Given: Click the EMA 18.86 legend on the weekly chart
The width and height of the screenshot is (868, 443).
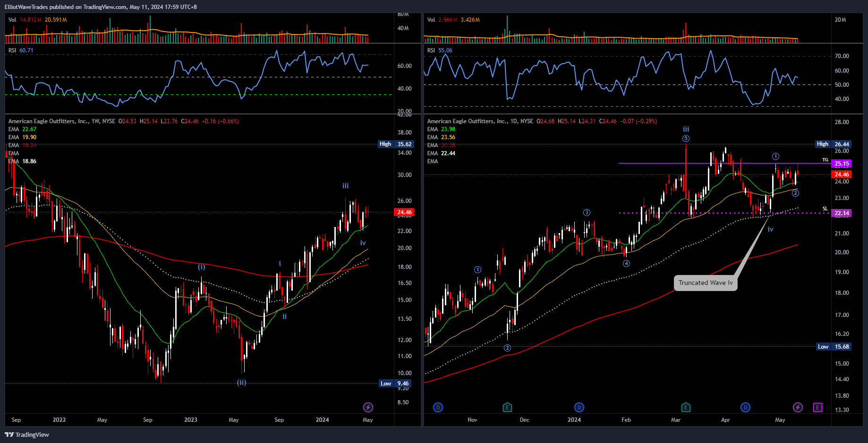Looking at the screenshot, I should pos(22,161).
